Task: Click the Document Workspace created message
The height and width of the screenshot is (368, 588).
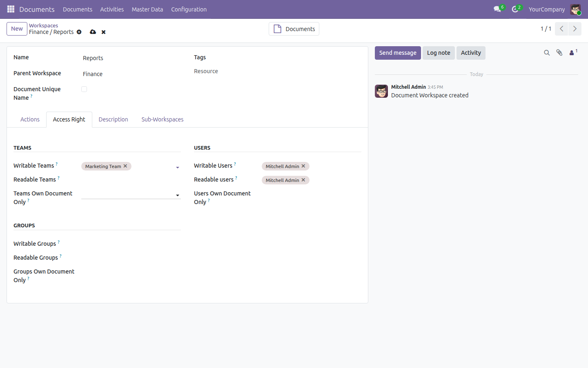Action: (x=430, y=95)
